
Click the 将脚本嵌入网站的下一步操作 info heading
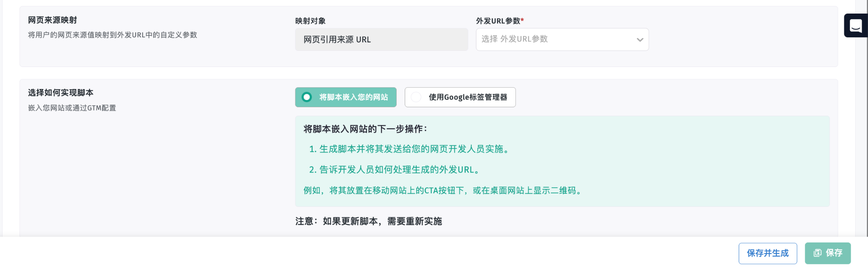click(x=365, y=129)
